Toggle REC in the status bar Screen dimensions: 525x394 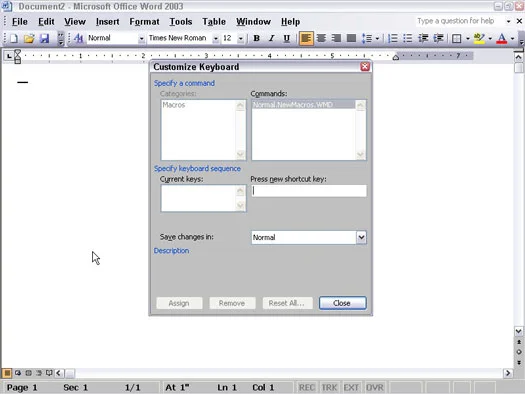click(x=307, y=388)
